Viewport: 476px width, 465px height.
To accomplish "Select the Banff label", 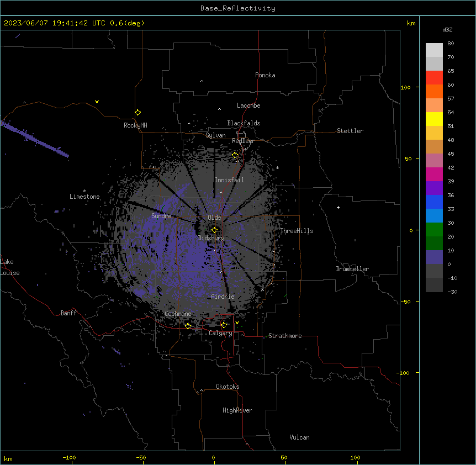I will [68, 313].
